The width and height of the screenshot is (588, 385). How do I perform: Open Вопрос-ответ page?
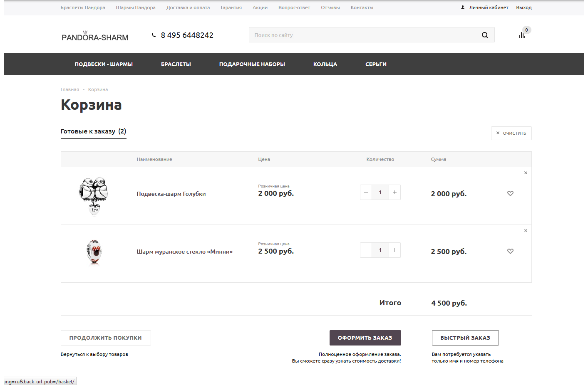pos(294,7)
